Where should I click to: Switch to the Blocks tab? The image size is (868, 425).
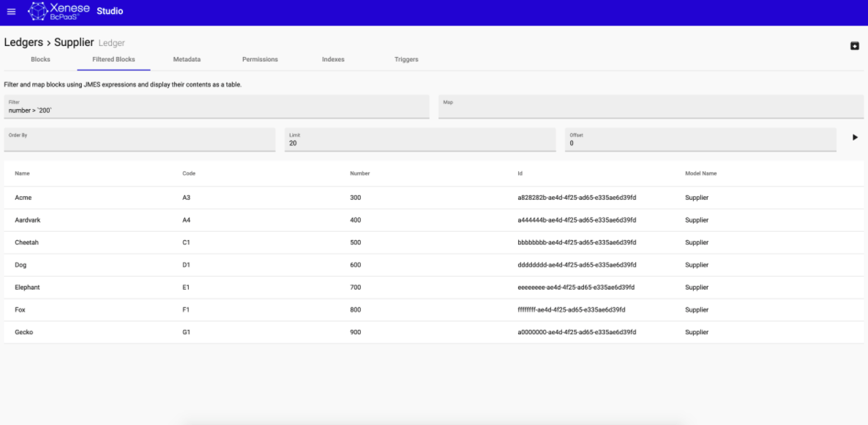tap(40, 59)
